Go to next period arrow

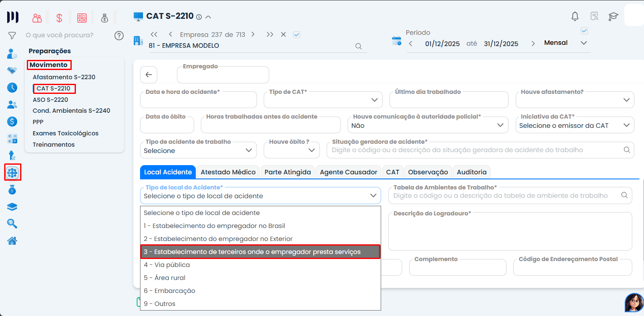pos(533,44)
